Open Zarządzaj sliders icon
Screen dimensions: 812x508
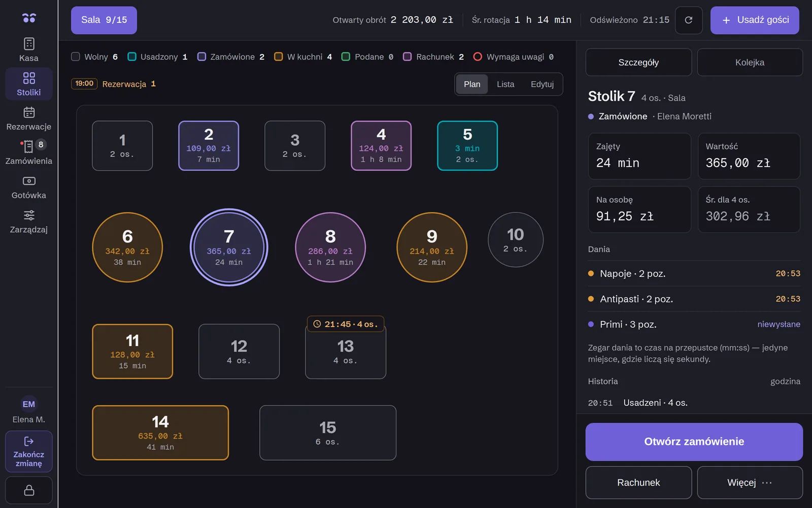(29, 215)
